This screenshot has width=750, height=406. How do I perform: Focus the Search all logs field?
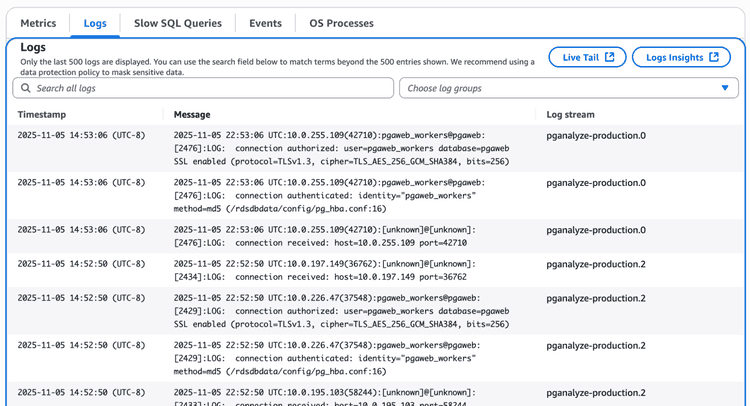coord(203,88)
